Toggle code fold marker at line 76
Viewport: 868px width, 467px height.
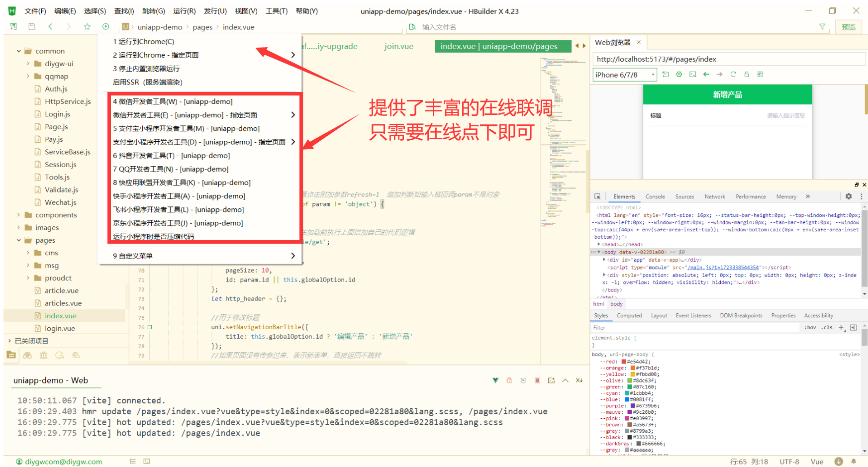tap(150, 327)
